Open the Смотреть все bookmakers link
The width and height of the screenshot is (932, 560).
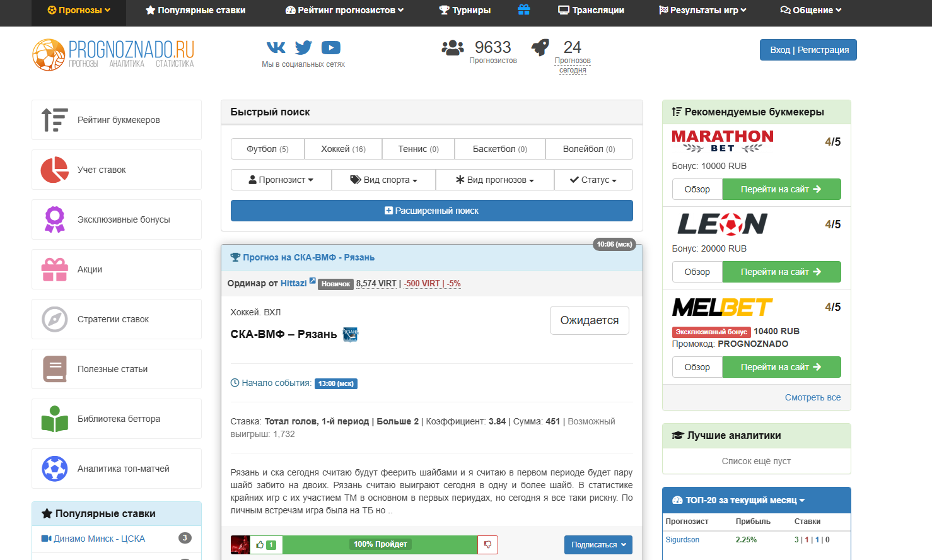click(x=812, y=397)
